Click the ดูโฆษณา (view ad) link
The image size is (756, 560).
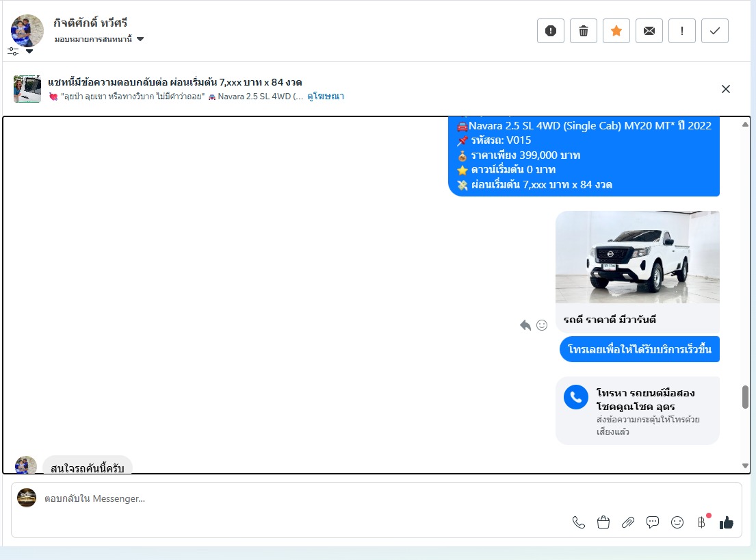326,96
